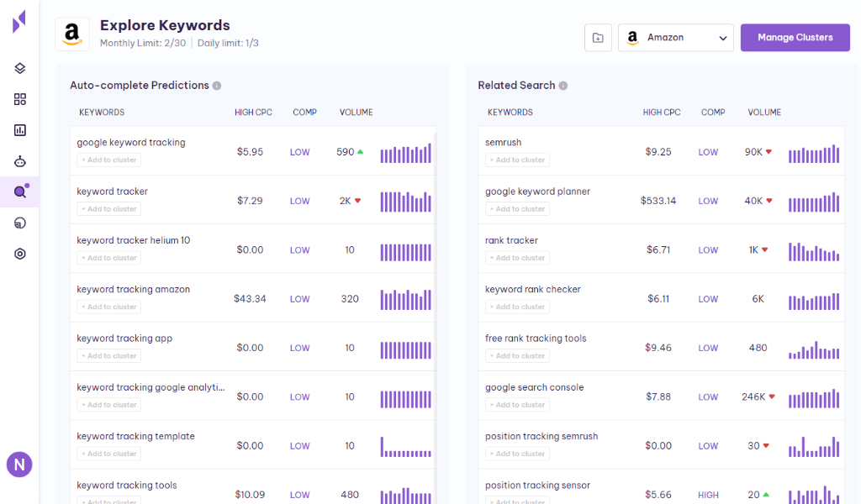Add google keyword tracking to cluster
Screen dimensions: 861x504
tap(108, 160)
